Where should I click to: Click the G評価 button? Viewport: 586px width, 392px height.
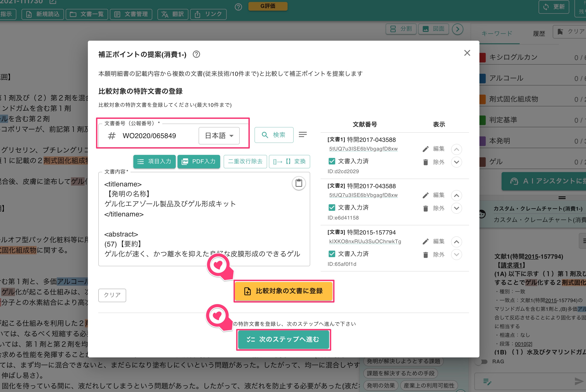[268, 6]
